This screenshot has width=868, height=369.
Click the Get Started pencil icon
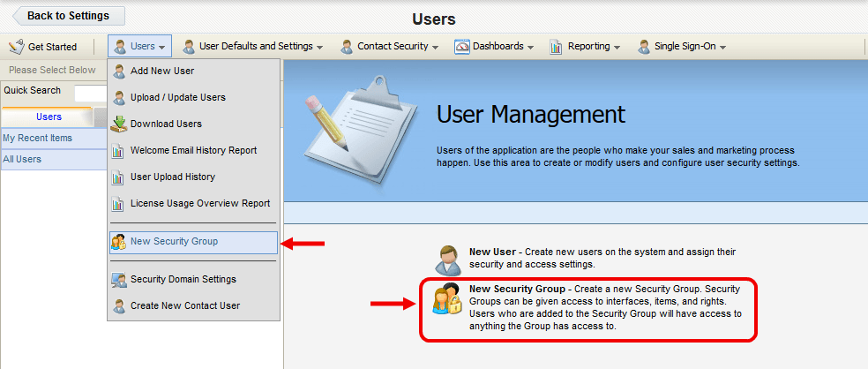pos(17,47)
